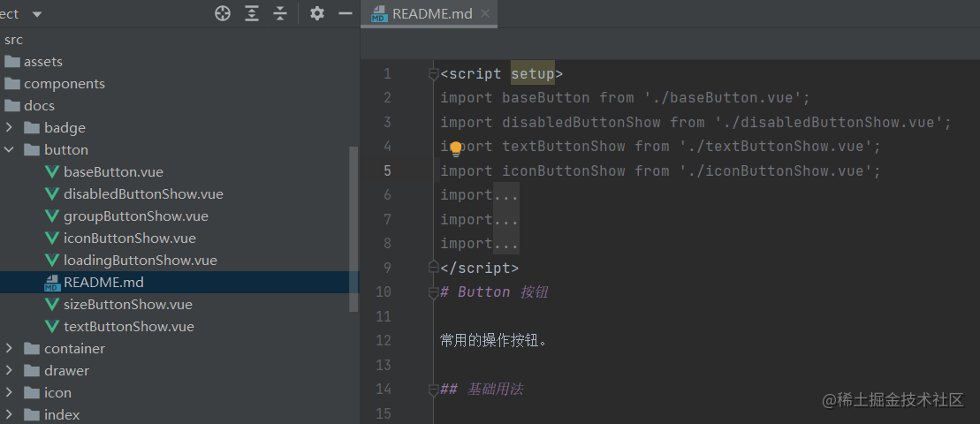This screenshot has height=424, width=980.
Task: Click the Select Opened File target icon
Action: [x=223, y=13]
